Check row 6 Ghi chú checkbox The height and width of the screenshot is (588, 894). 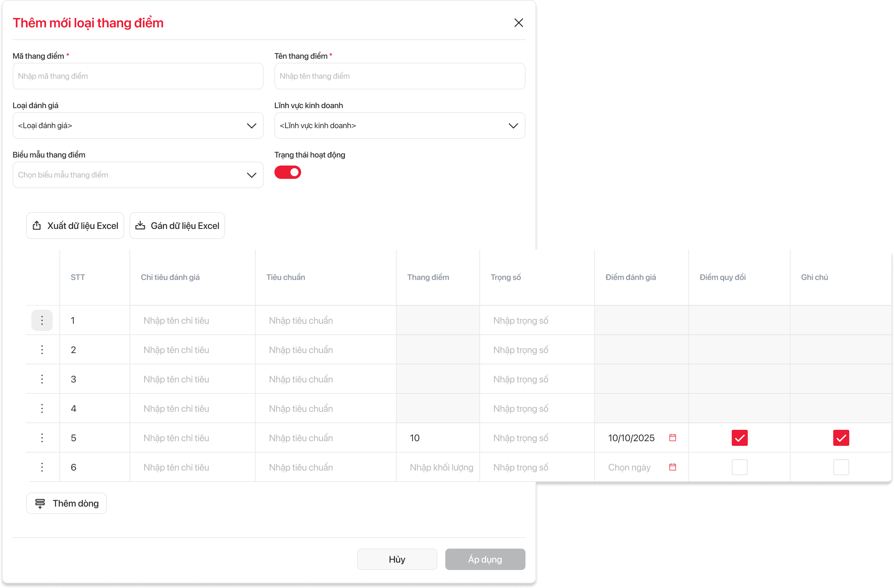(841, 467)
